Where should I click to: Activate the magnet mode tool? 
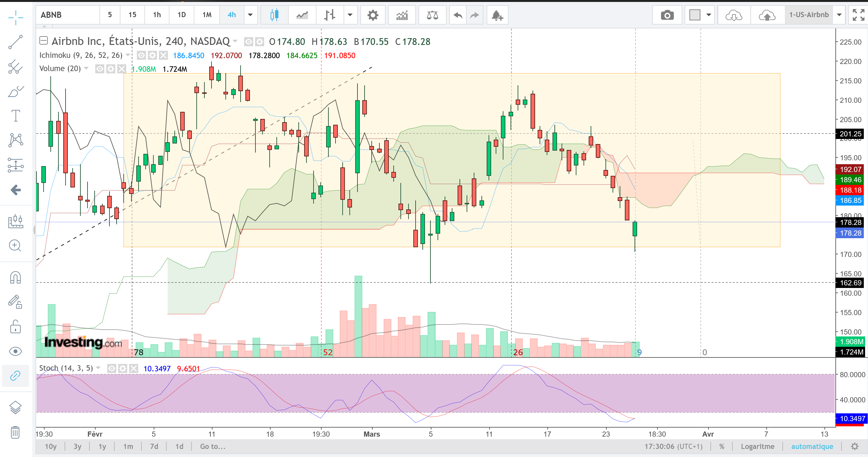(x=15, y=278)
